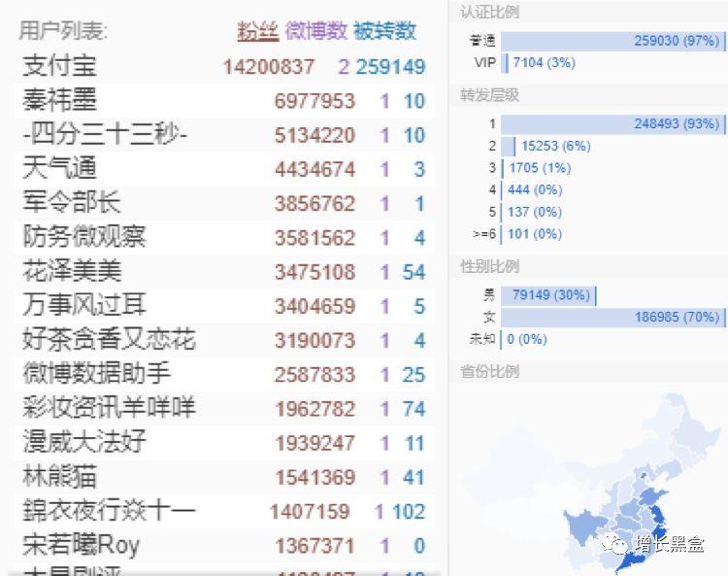The image size is (728, 576).
Task: Click the male bar showing 79149 (30%)
Action: (x=548, y=295)
